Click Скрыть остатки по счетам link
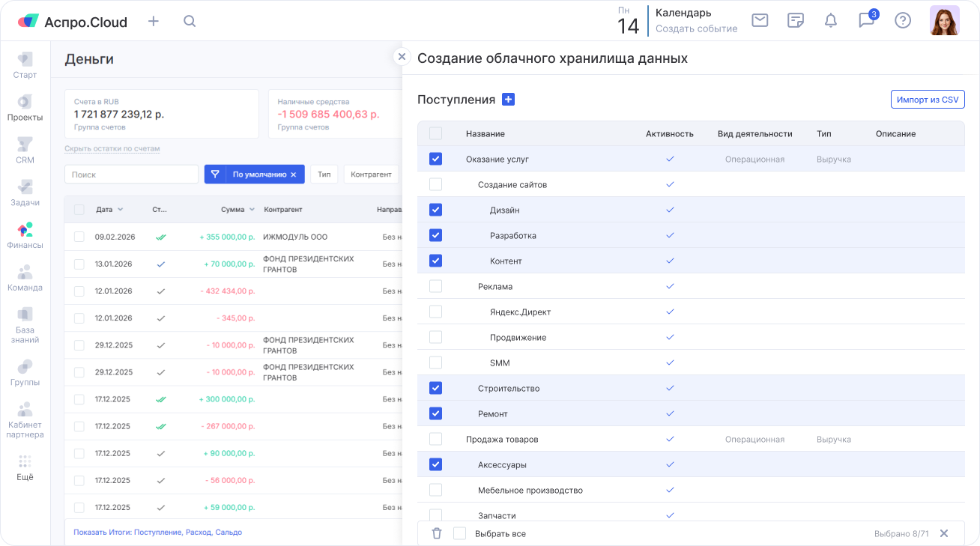This screenshot has width=980, height=546. pos(112,149)
